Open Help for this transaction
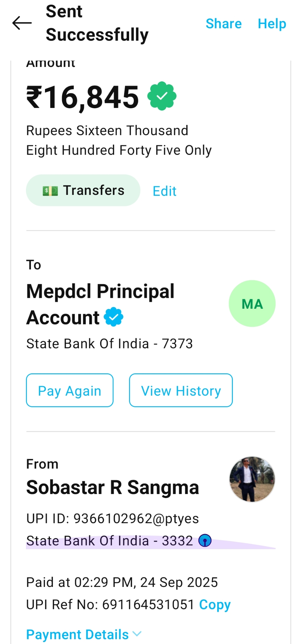The width and height of the screenshot is (294, 644). 272,24
